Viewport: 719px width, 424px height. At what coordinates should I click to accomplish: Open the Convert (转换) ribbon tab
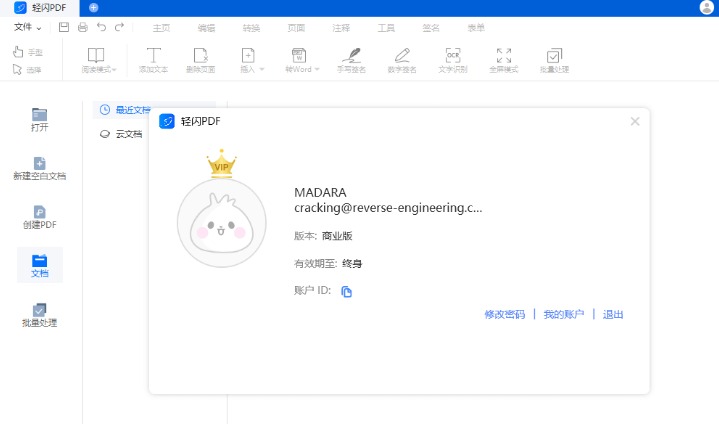[251, 28]
